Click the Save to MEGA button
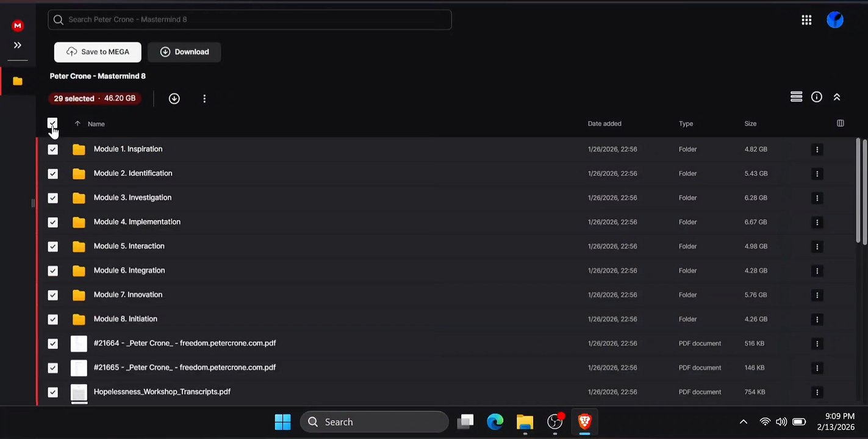The image size is (868, 439). click(x=98, y=52)
